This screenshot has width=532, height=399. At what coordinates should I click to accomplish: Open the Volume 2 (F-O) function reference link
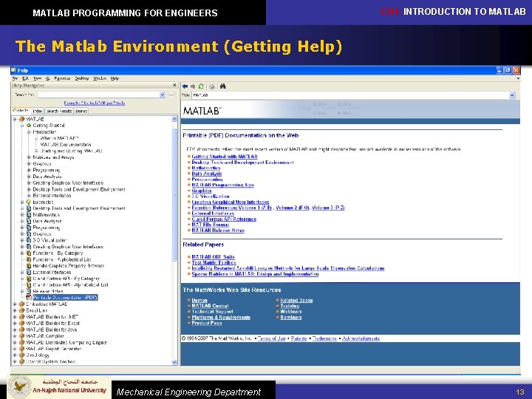pos(293,208)
